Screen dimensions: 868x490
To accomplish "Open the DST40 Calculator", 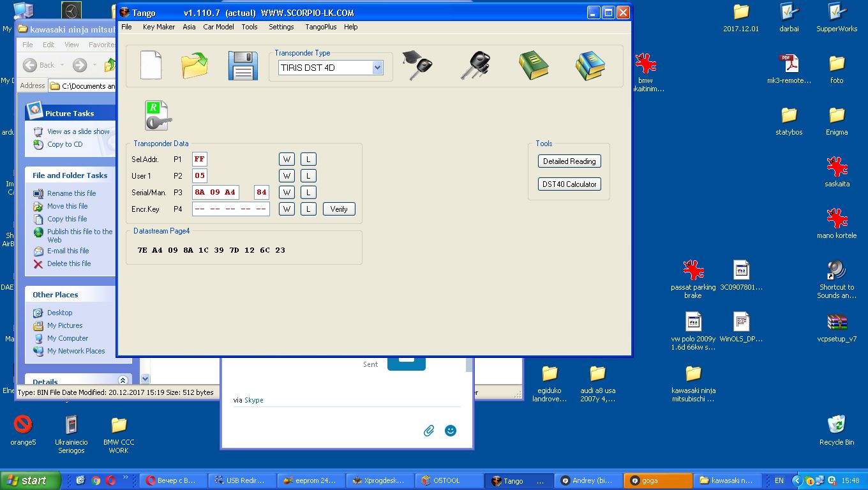I will [x=569, y=184].
